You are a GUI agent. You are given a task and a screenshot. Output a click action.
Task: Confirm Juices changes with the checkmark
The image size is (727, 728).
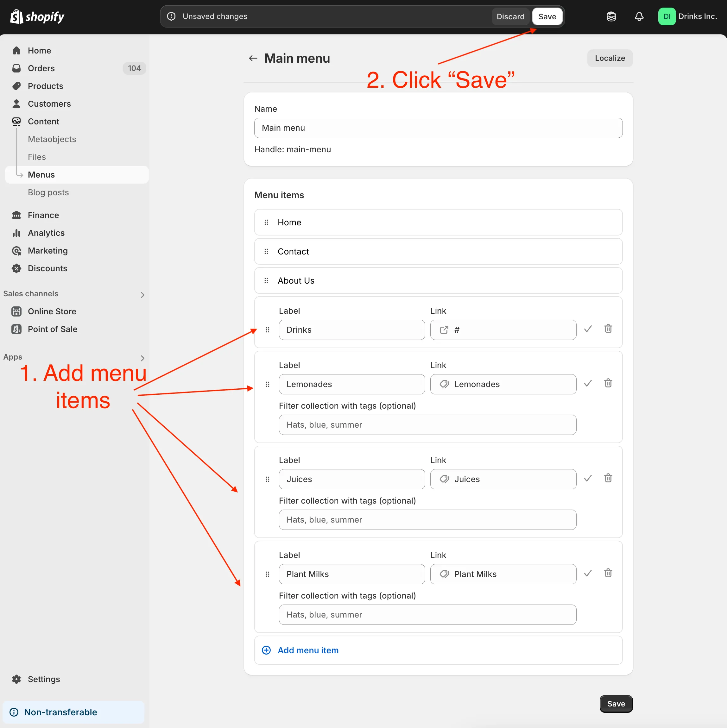(x=588, y=478)
